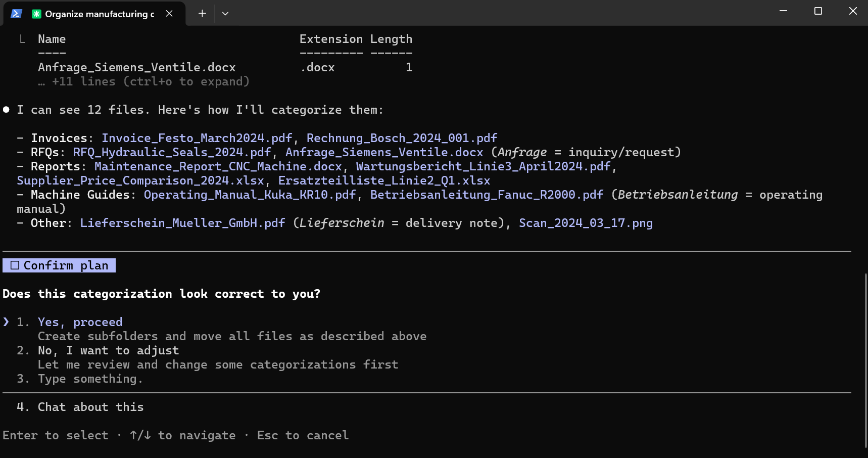Image resolution: width=868 pixels, height=458 pixels.
Task: Minimize the terminal window
Action: [x=783, y=11]
